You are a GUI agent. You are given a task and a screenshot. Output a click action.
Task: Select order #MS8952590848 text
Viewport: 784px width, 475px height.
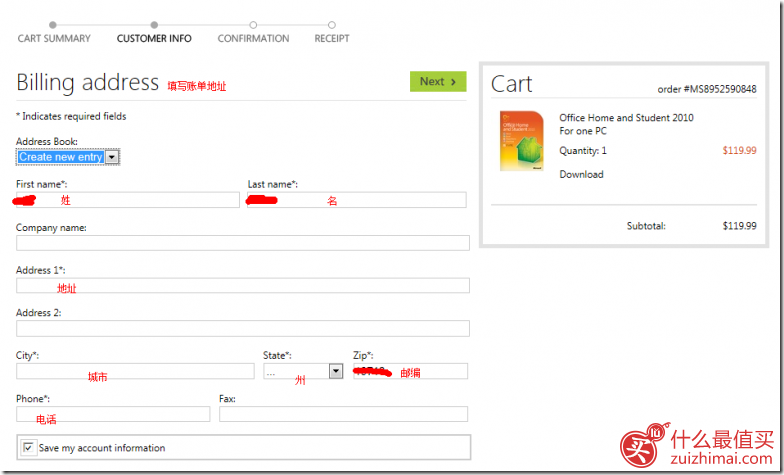[x=706, y=89]
